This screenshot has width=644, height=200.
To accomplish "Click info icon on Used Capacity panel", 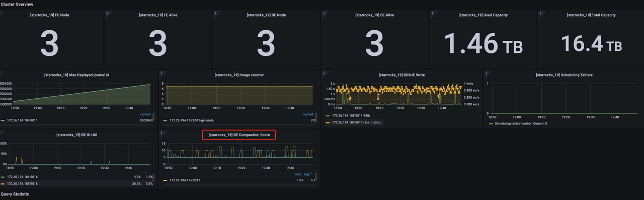I will [x=432, y=13].
